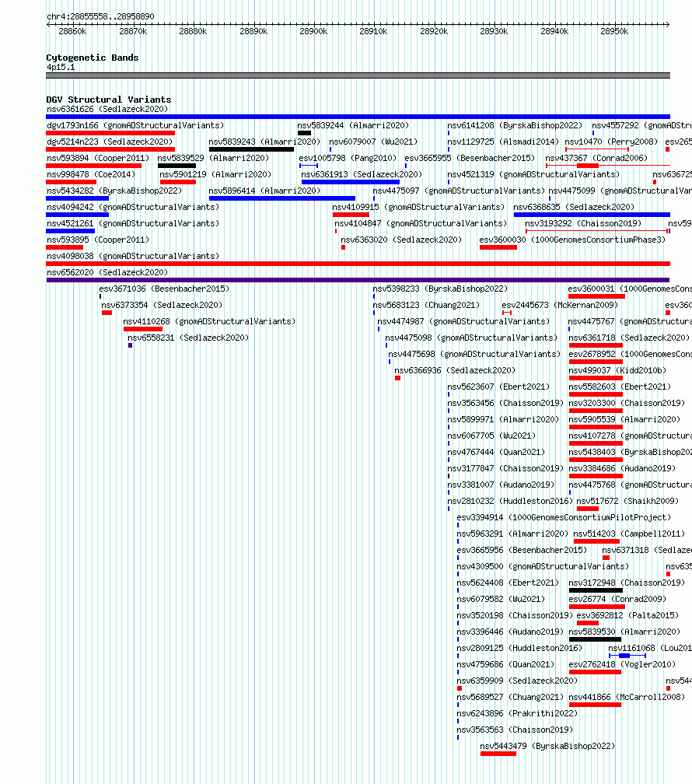Select nsv5839244 (Almarri2020) label
This screenshot has height=784, width=692.
coord(353,125)
